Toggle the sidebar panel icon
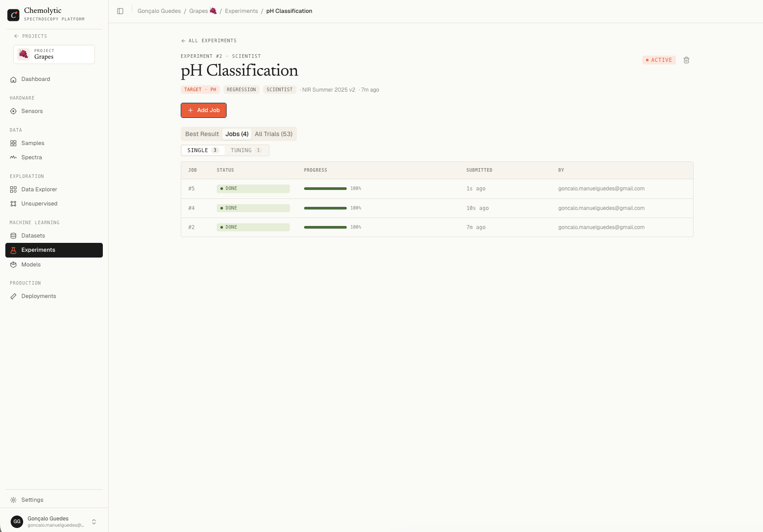763x532 pixels. click(120, 11)
